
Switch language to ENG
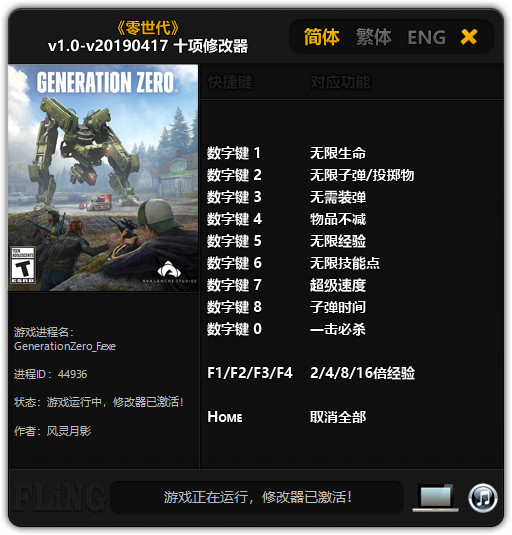click(x=427, y=37)
